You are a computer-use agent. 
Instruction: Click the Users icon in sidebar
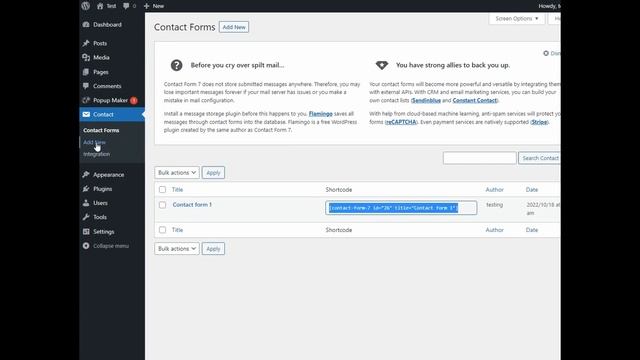click(x=86, y=203)
